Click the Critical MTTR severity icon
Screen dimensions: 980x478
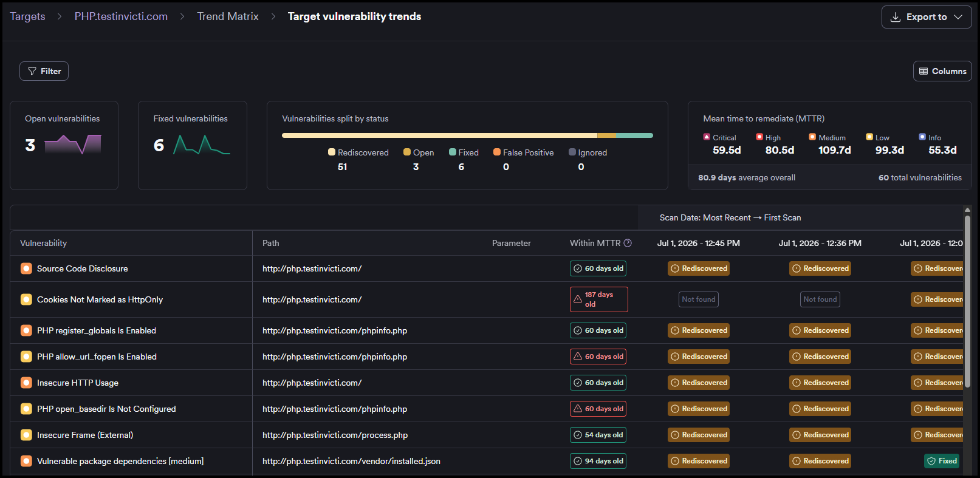(707, 137)
